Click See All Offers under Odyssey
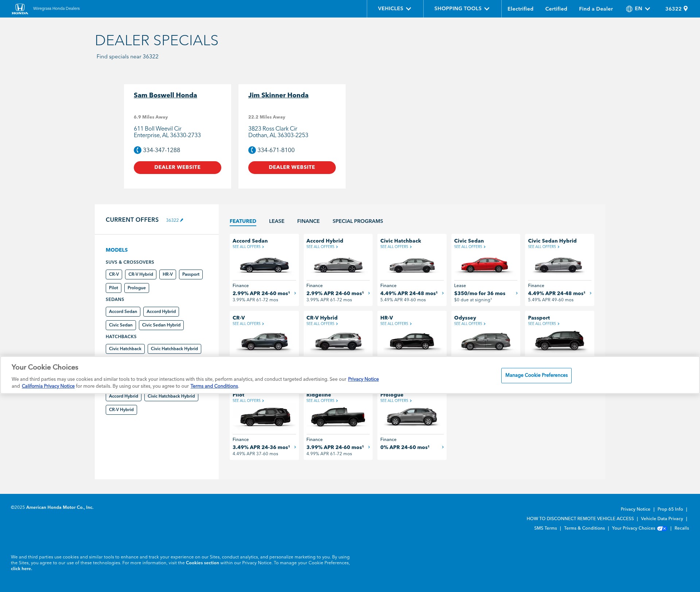Viewport: 700px width, 592px height. pyautogui.click(x=470, y=324)
